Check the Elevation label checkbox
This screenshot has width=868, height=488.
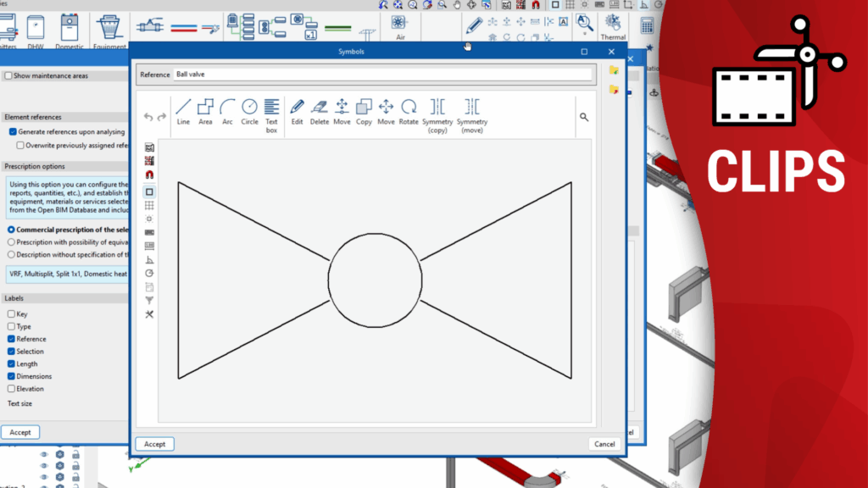(x=11, y=389)
